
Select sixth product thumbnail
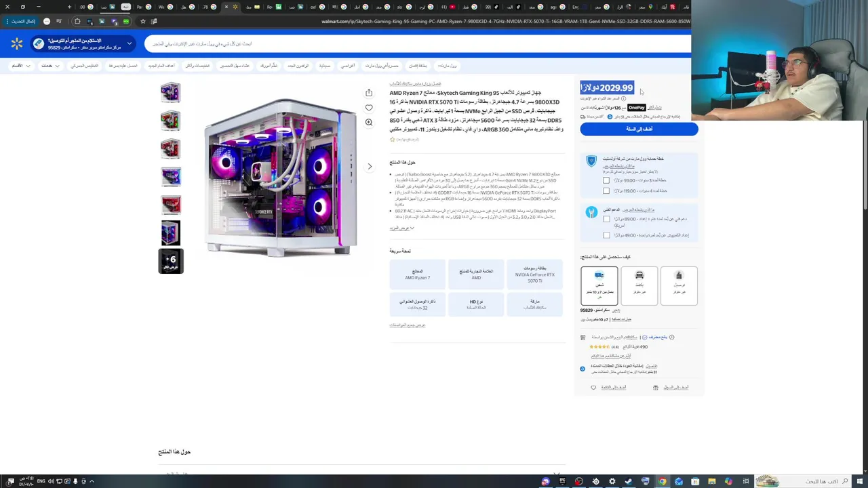[x=171, y=232]
